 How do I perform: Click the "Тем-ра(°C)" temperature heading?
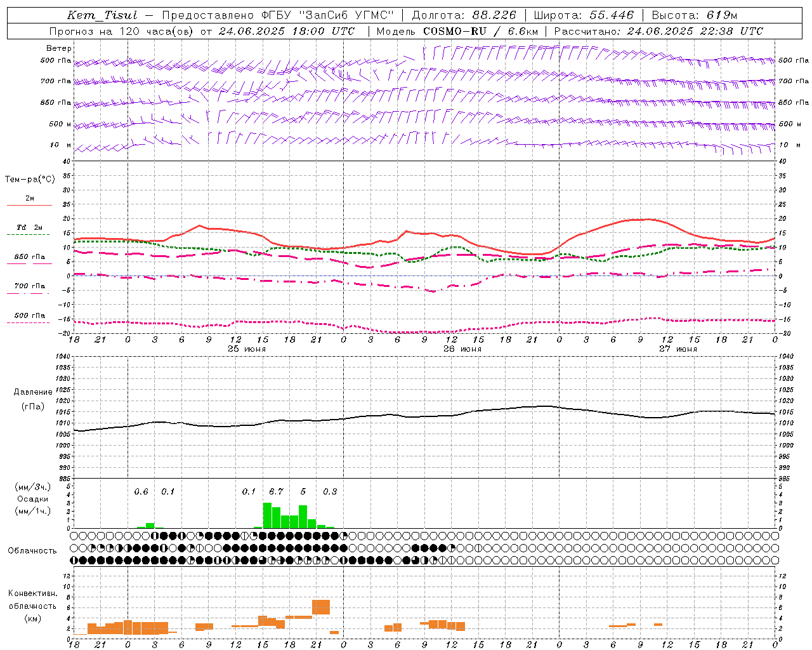30,179
